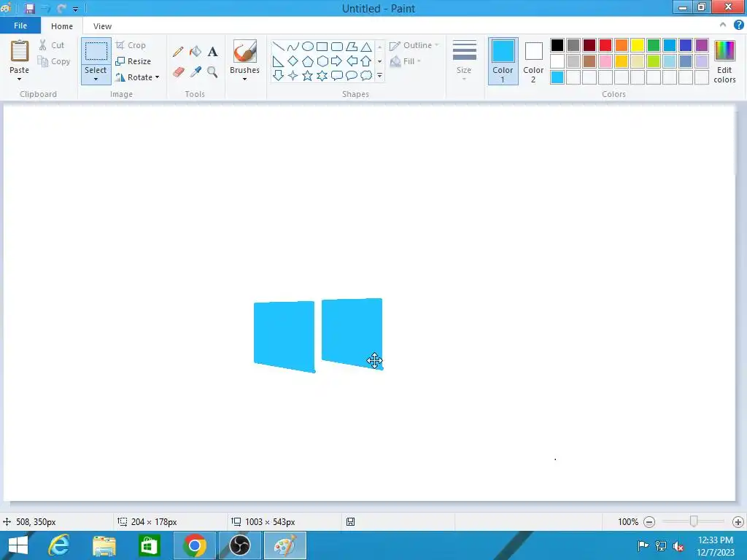Choose the Oval shape

click(308, 46)
